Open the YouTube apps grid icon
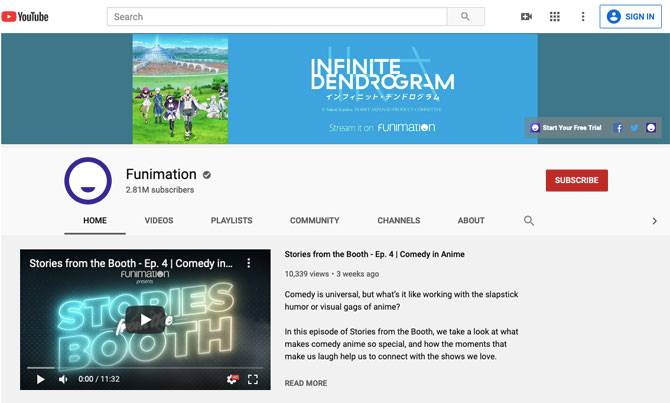 pos(555,17)
